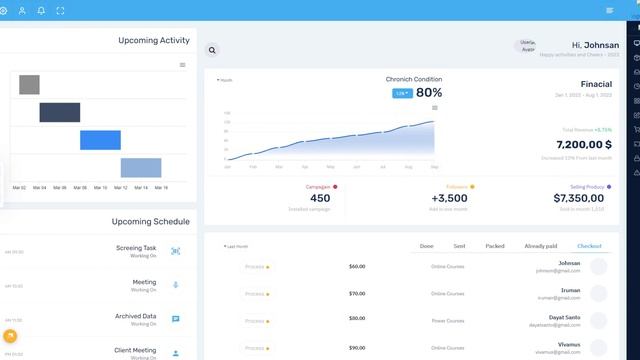Viewport: 640px width, 360px height.
Task: Click the user avatar beside Hi, Johnsan
Action: click(x=525, y=46)
